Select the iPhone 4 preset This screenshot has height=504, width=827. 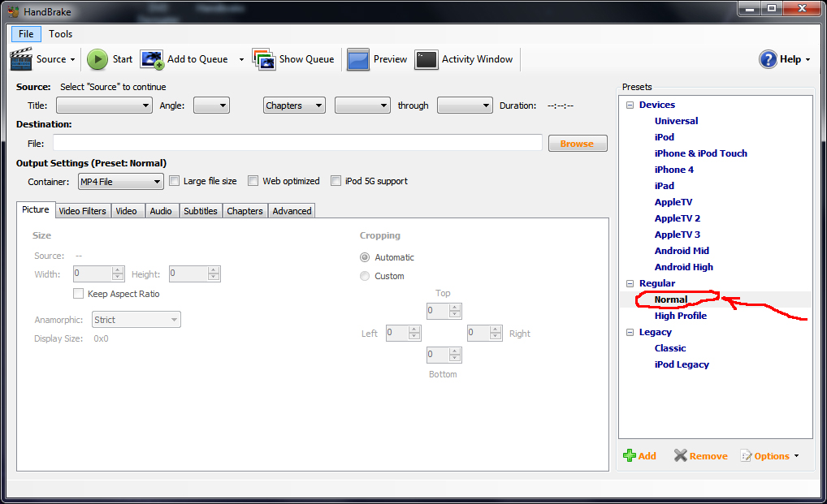pyautogui.click(x=674, y=170)
